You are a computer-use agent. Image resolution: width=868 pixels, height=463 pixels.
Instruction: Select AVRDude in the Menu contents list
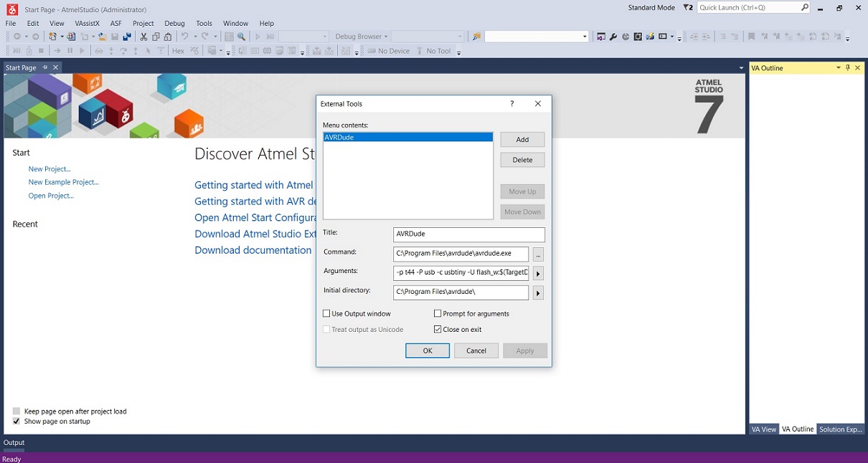click(x=408, y=137)
